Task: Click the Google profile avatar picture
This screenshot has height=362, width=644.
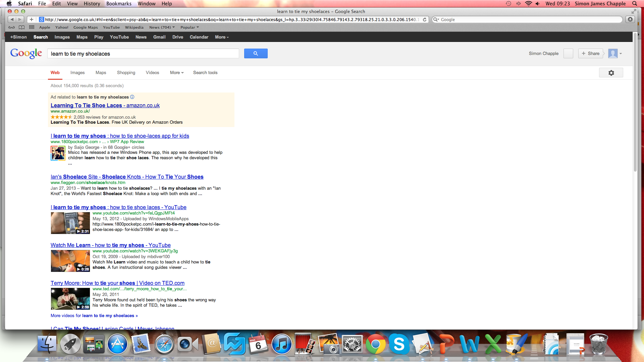Action: 613,54
